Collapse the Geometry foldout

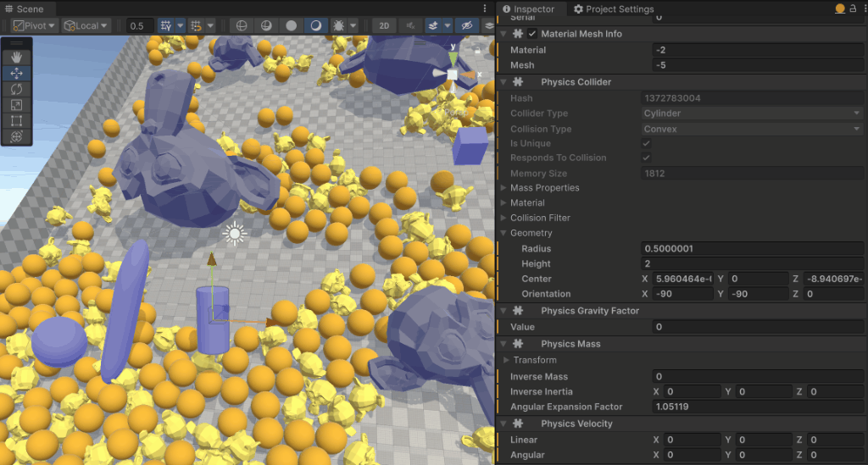click(504, 233)
